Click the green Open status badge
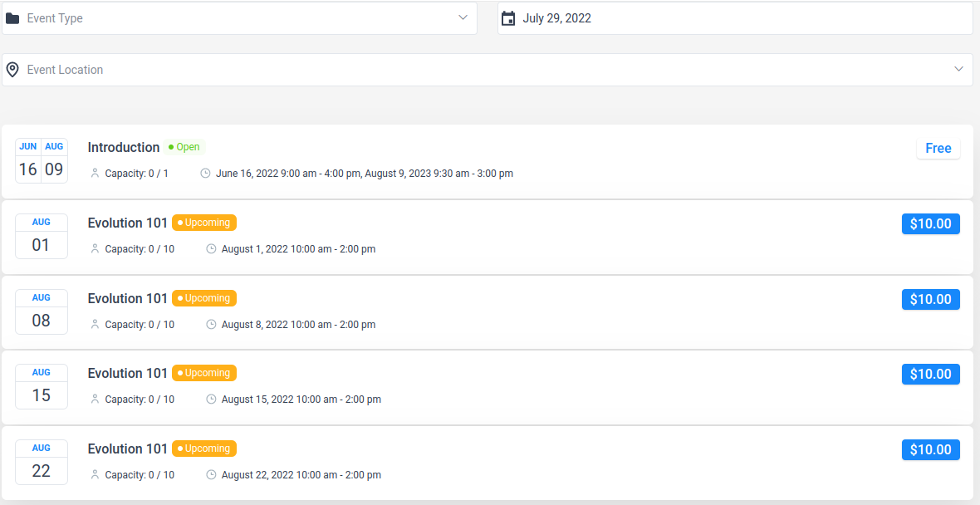Screen dimensions: 980x505 [x=184, y=147]
